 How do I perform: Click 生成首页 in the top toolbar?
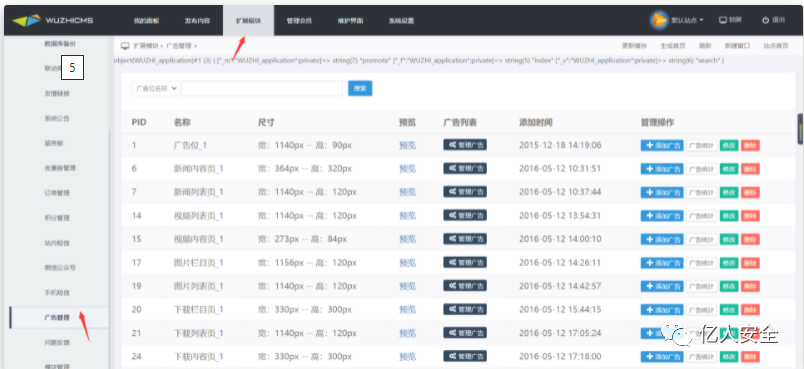pyautogui.click(x=673, y=46)
